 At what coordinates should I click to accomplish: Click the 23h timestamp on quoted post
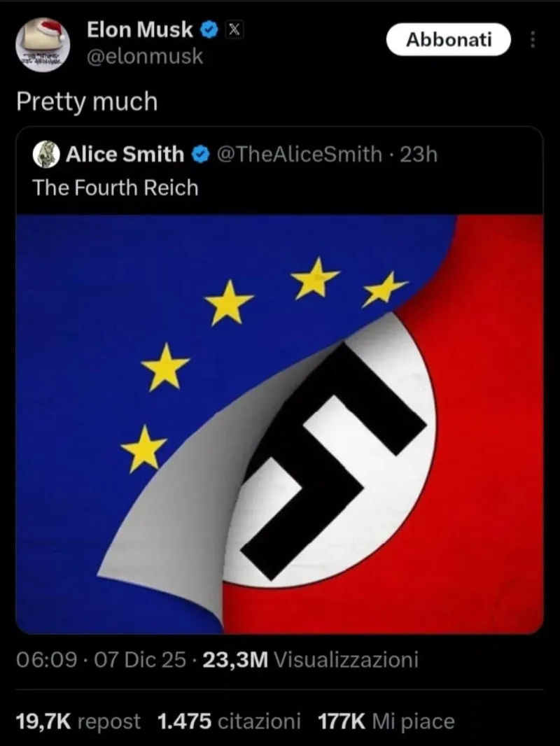pos(418,154)
